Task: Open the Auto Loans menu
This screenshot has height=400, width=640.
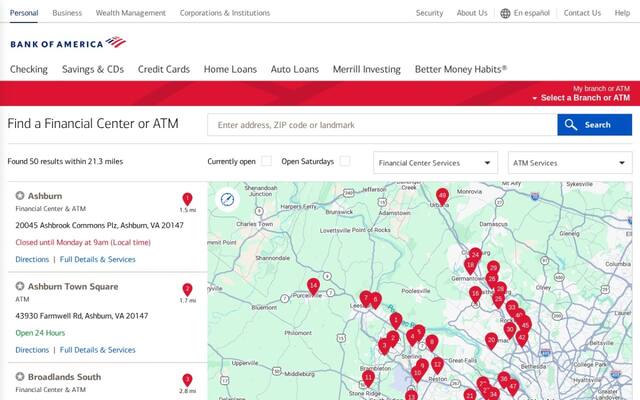Action: pyautogui.click(x=295, y=69)
